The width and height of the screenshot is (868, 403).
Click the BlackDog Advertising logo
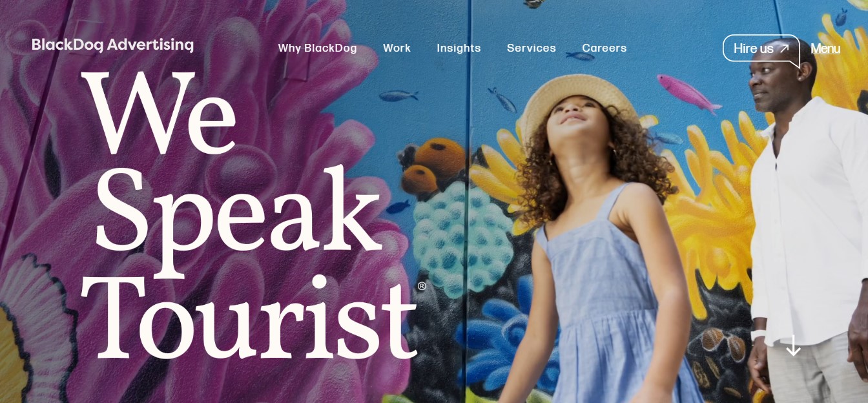pos(113,45)
